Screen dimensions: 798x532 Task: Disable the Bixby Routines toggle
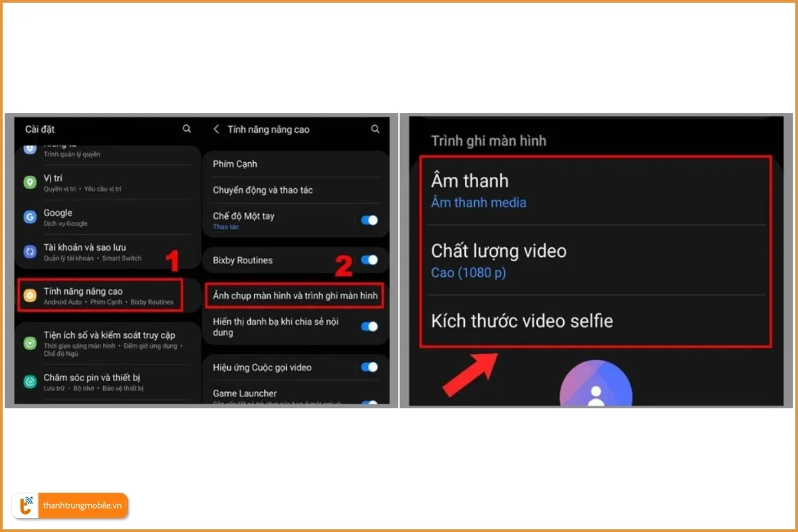tap(369, 260)
